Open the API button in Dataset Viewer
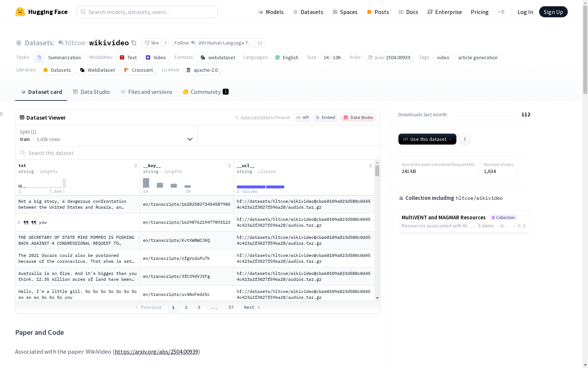588x368 pixels. pyautogui.click(x=302, y=117)
